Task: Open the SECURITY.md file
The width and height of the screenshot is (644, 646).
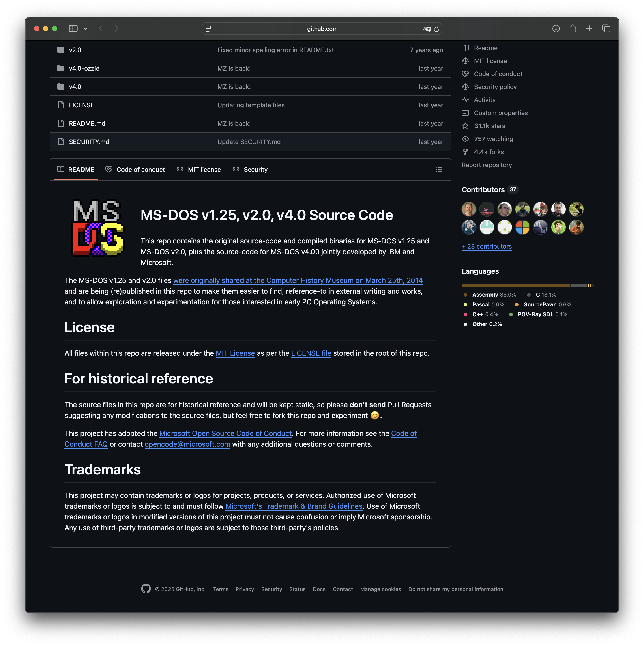Action: (89, 142)
